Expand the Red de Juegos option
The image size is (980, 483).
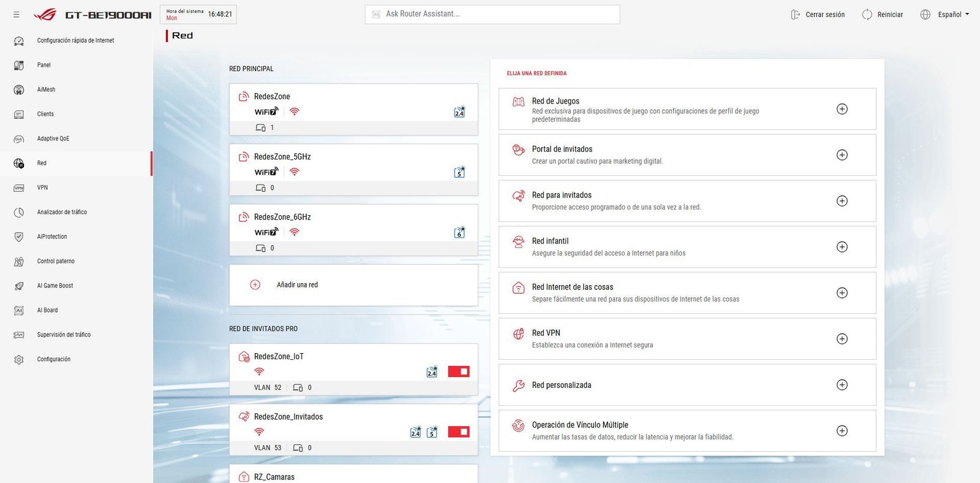pos(842,109)
